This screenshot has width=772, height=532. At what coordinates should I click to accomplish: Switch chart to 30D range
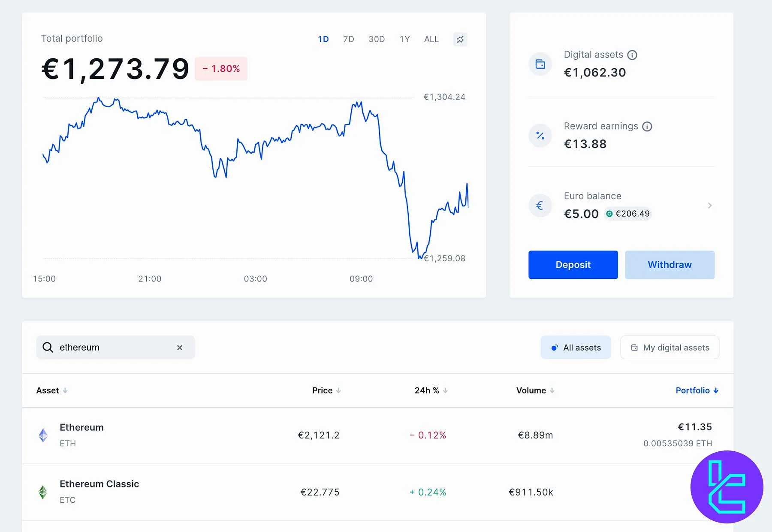tap(377, 39)
